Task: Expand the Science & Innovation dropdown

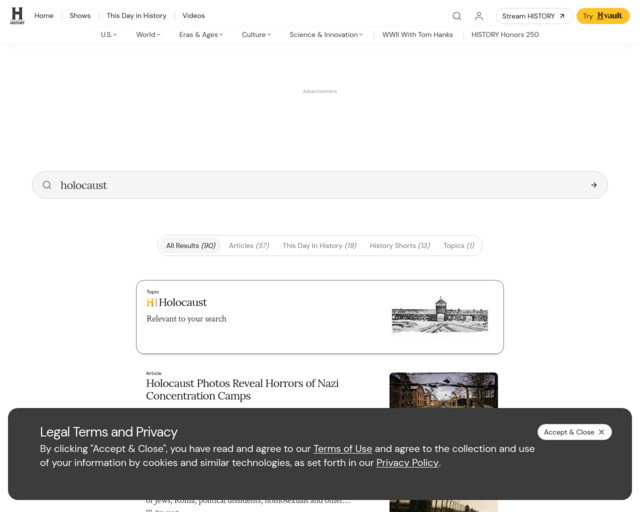Action: coord(326,35)
